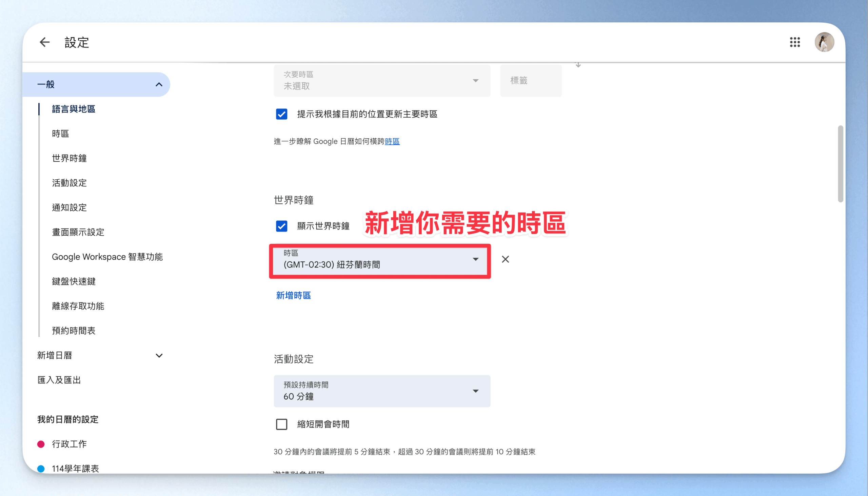Image resolution: width=868 pixels, height=496 pixels.
Task: Open the account profile avatar
Action: 824,42
